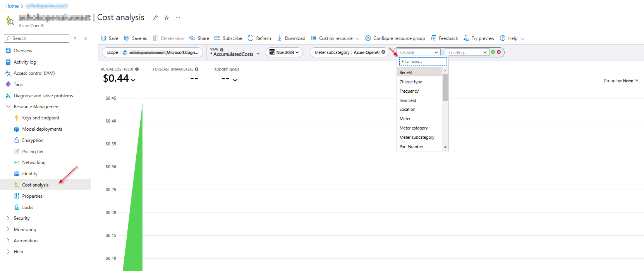Click the VIEW info icon
Image resolution: width=644 pixels, height=271 pixels.
point(222,50)
